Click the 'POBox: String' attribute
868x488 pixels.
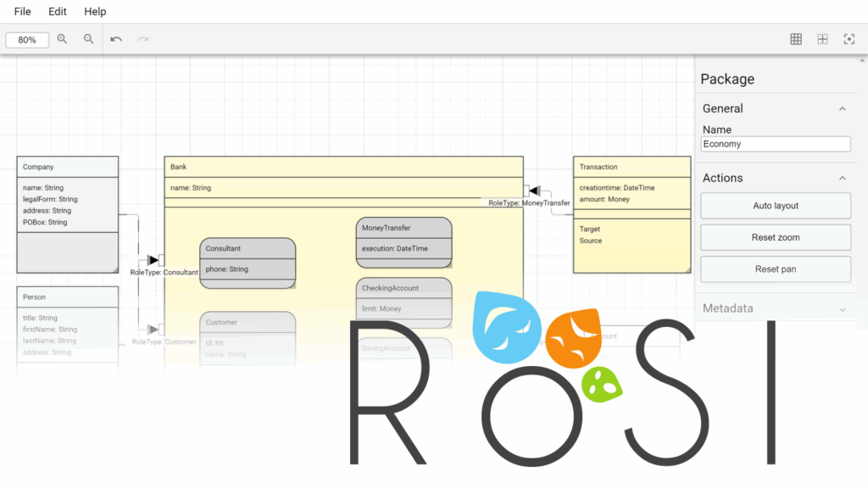[x=45, y=223]
